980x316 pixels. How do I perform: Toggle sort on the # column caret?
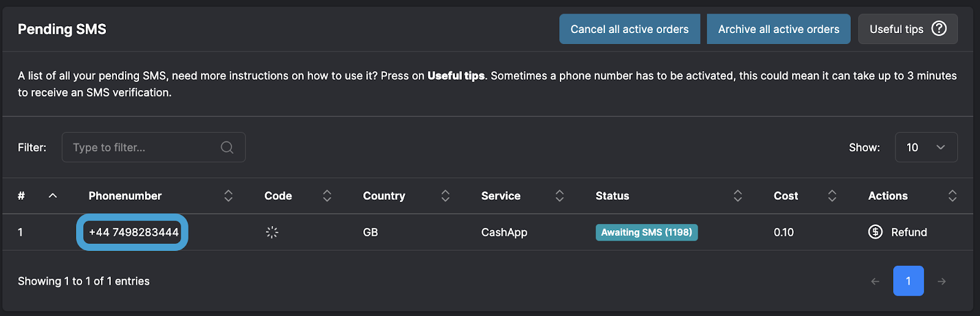[x=53, y=196]
